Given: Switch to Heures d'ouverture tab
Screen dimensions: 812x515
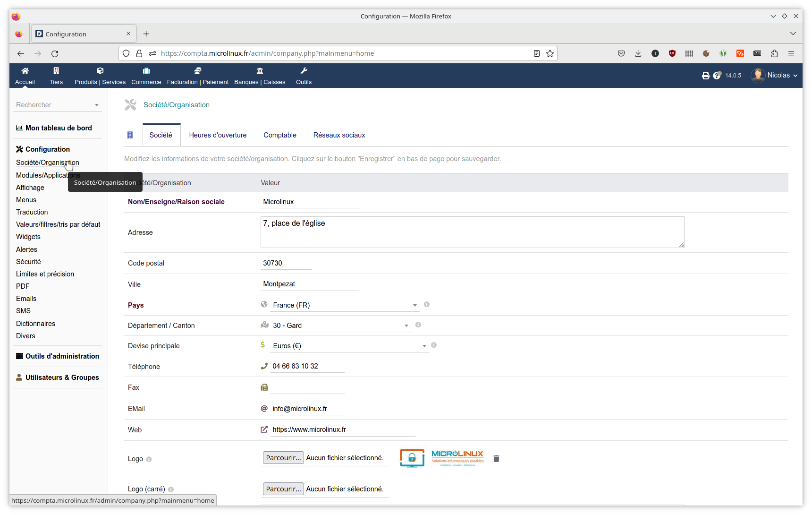Looking at the screenshot, I should pyautogui.click(x=218, y=135).
